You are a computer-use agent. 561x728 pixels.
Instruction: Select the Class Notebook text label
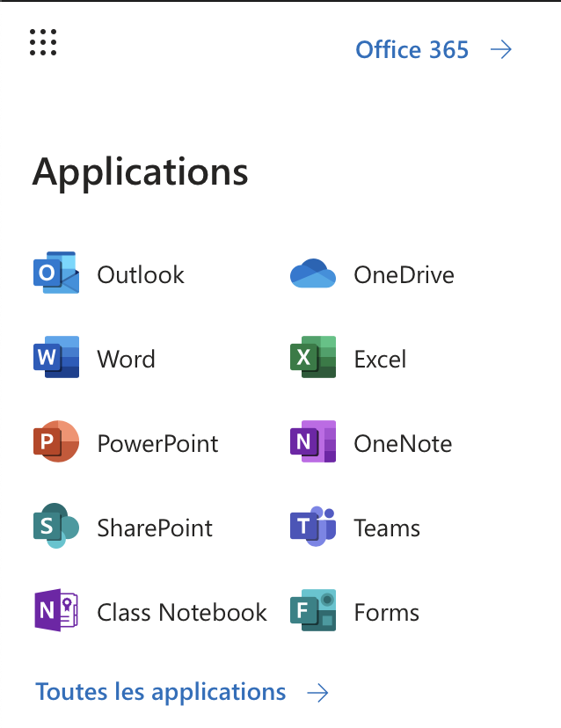click(x=182, y=613)
